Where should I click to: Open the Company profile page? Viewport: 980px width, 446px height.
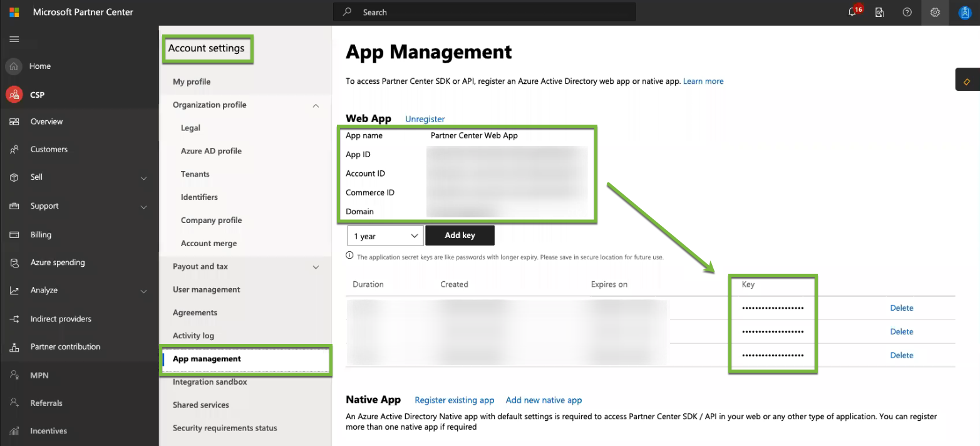coord(212,220)
